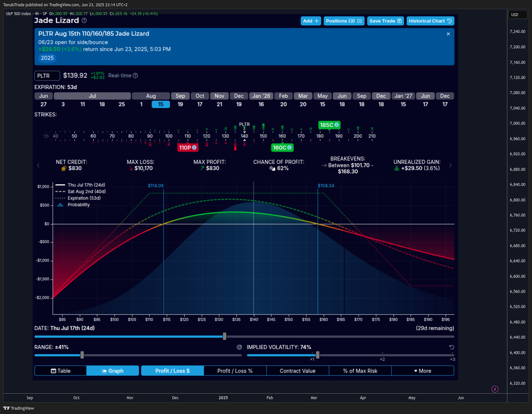
Task: Select the 160C strike marker
Action: pyautogui.click(x=282, y=148)
